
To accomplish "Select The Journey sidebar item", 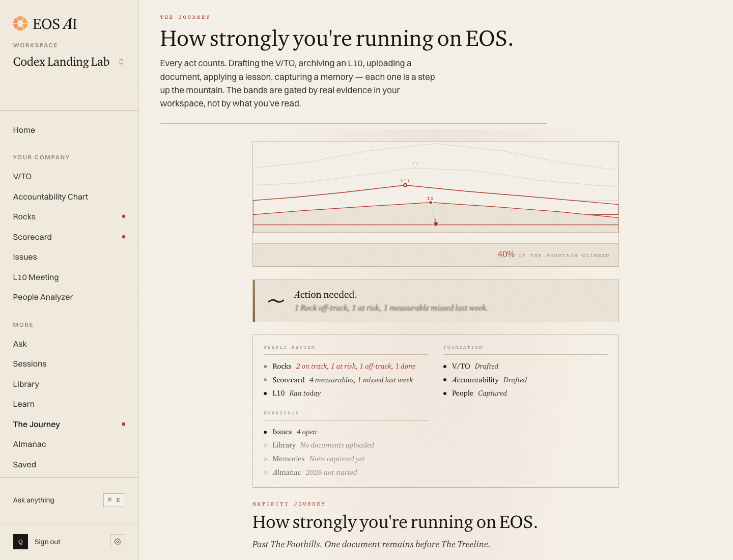I will coord(37,425).
